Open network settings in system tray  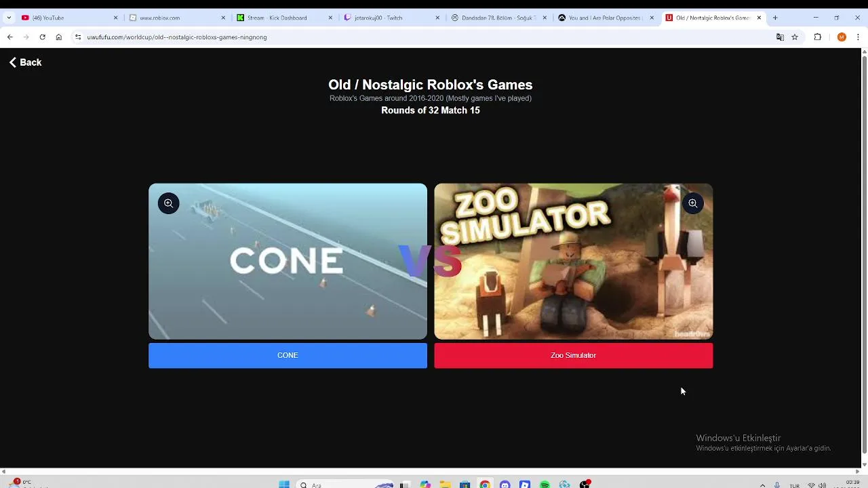click(x=811, y=485)
